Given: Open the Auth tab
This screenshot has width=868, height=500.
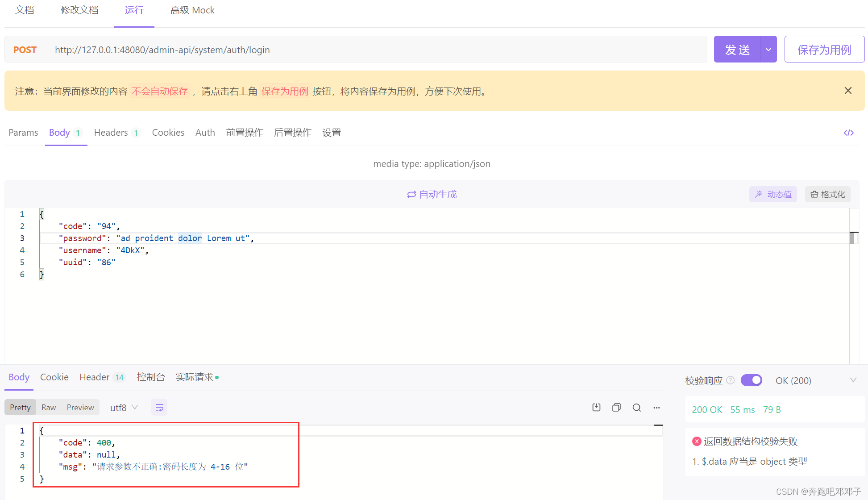Looking at the screenshot, I should 205,133.
